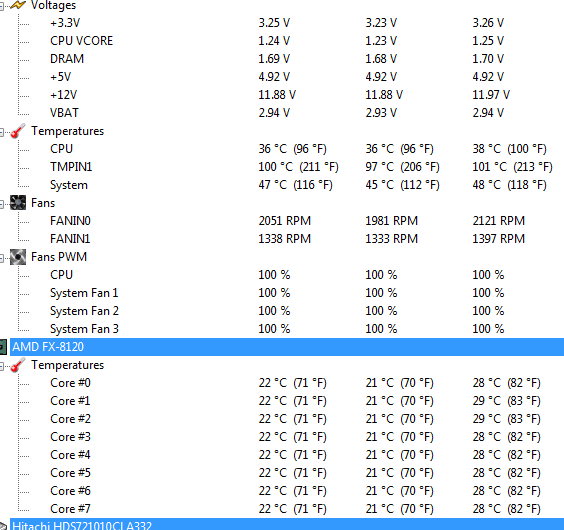The image size is (564, 530).
Task: Select the AMD FX-8120 row
Action: pyautogui.click(x=287, y=347)
